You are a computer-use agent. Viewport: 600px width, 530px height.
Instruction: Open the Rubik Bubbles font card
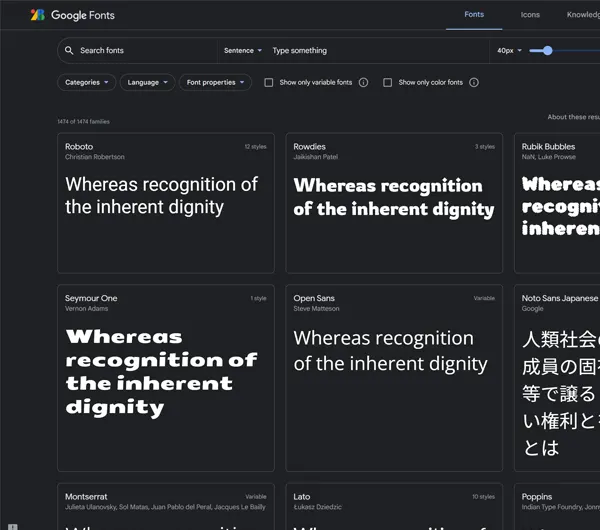[x=557, y=203]
